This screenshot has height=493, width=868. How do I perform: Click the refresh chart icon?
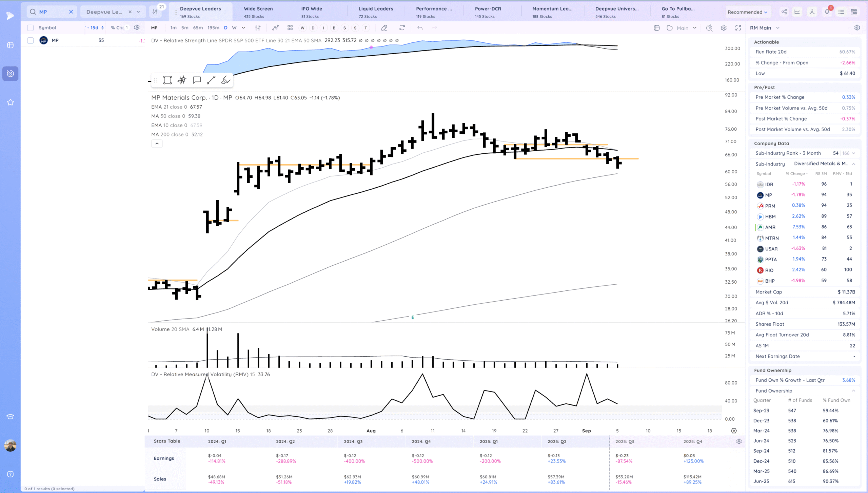pyautogui.click(x=402, y=28)
